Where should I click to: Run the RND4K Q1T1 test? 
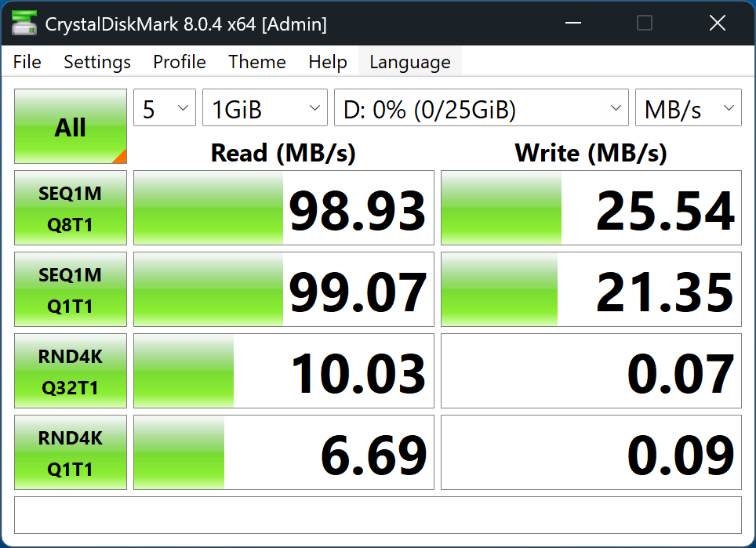(x=71, y=452)
